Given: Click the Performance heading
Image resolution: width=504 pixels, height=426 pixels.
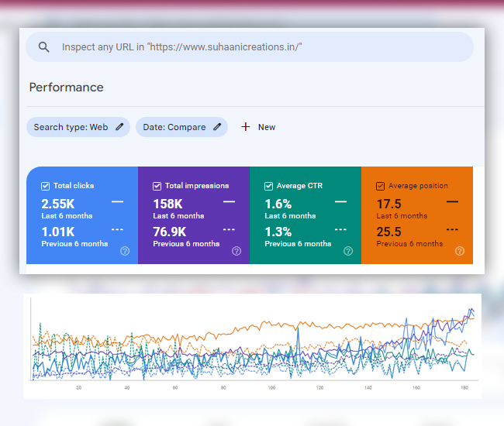Looking at the screenshot, I should pos(66,88).
